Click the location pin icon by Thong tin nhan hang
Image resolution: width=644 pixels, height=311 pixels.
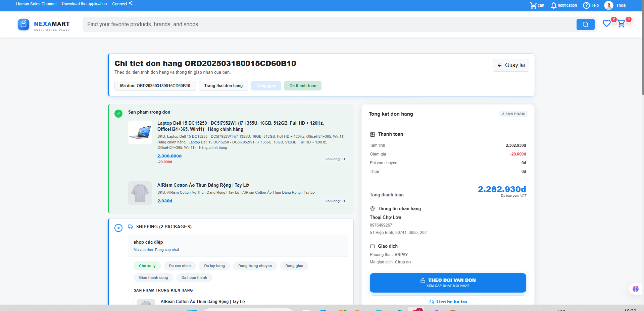(x=372, y=209)
